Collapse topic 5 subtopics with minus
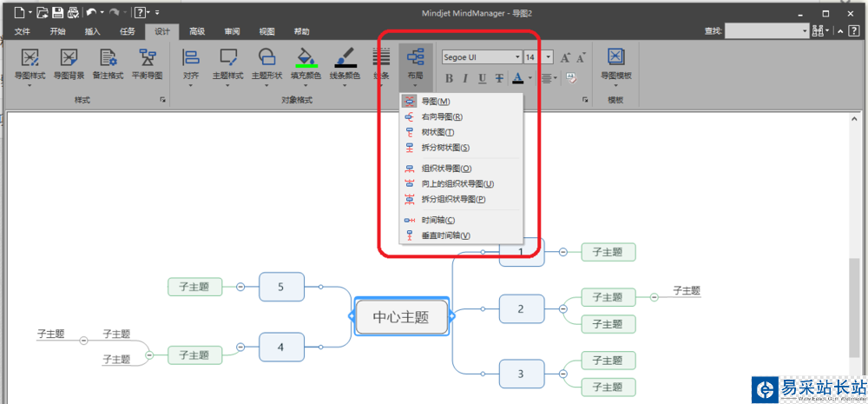The width and height of the screenshot is (868, 404). (x=240, y=287)
